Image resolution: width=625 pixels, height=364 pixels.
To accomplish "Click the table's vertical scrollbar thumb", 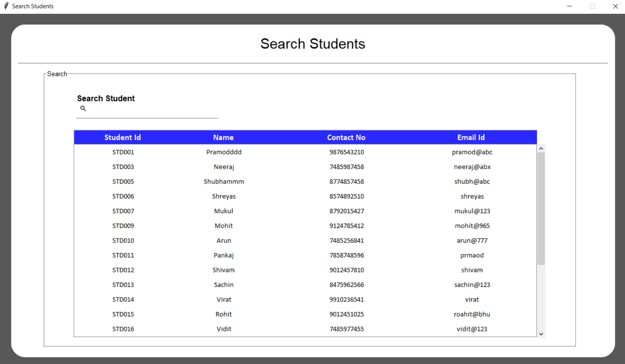I will coord(541,208).
